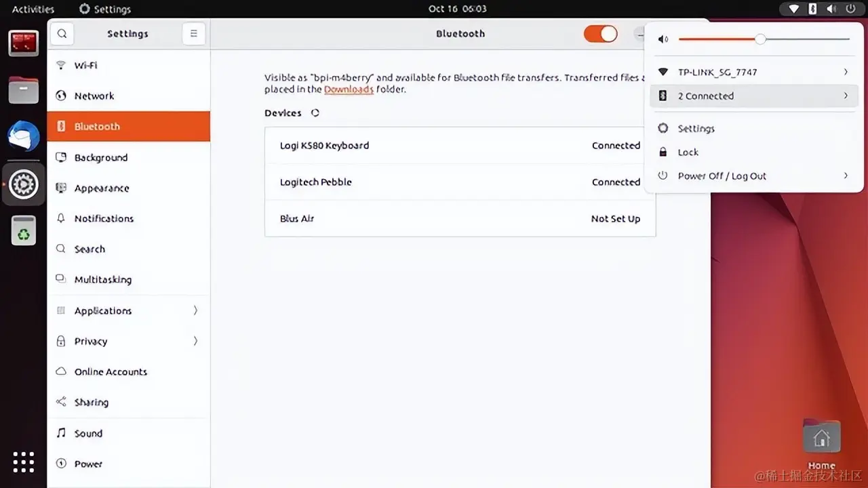Click the Background icon in sidebar
868x488 pixels.
click(61, 157)
